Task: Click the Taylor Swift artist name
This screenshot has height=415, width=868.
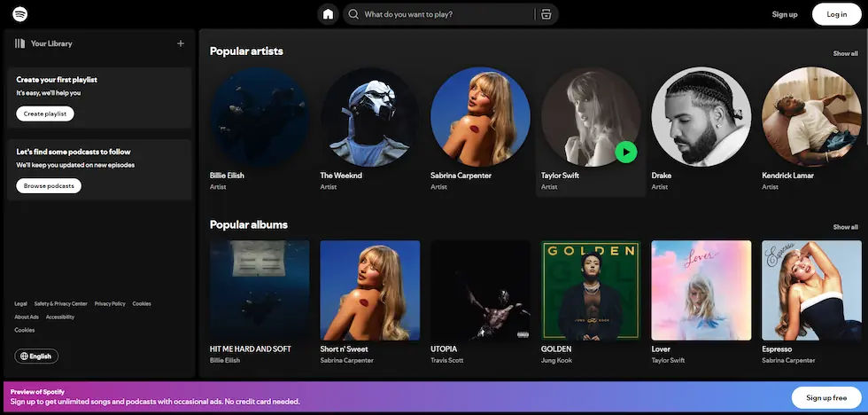Action: [x=560, y=175]
